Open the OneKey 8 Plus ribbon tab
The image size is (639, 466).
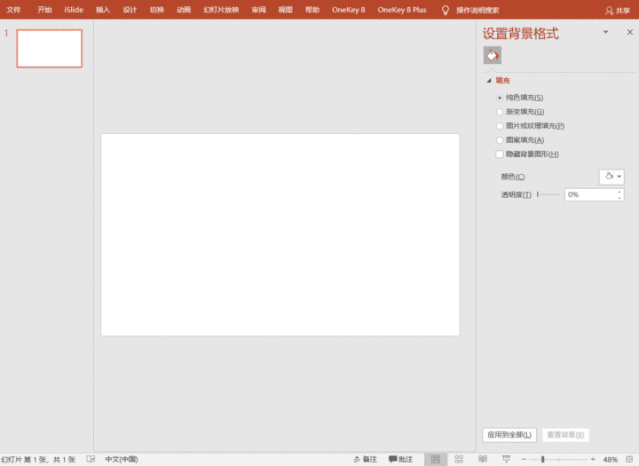pos(402,10)
